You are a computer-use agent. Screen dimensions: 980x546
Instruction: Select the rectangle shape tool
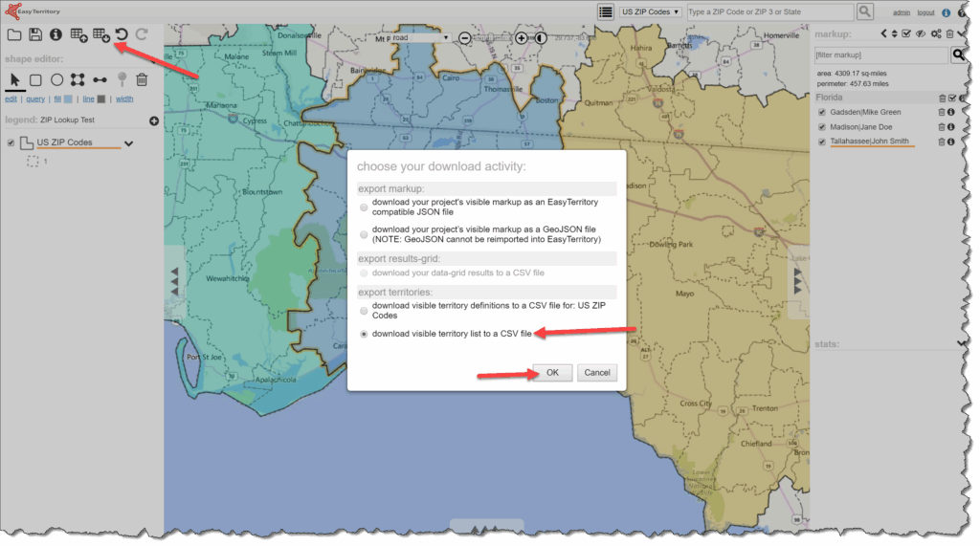[x=35, y=80]
